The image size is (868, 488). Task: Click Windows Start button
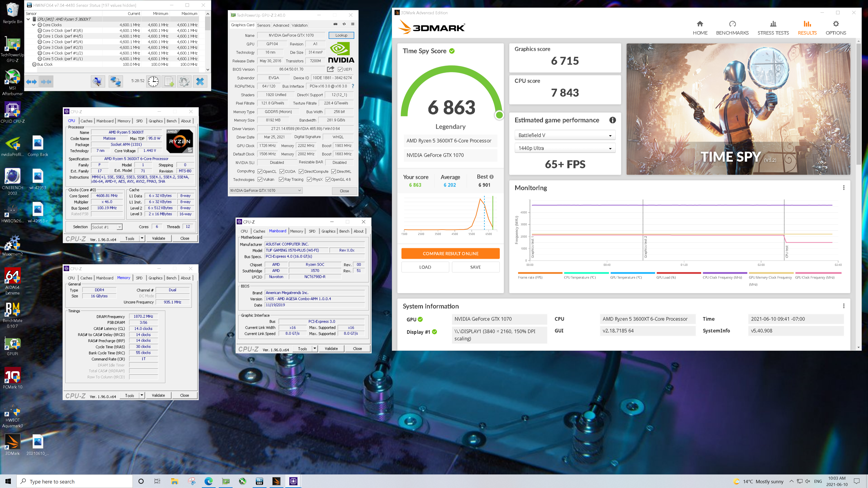point(8,481)
